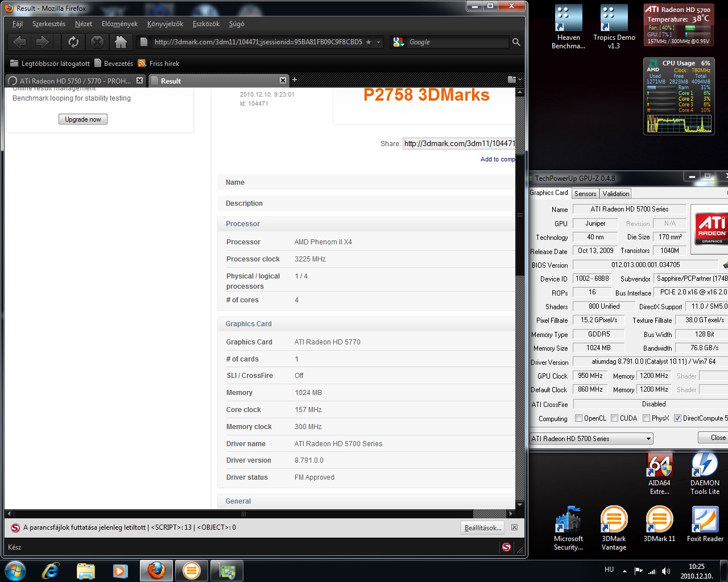Click the Upgrade now button
Screen dimensions: 728x582
(83, 119)
